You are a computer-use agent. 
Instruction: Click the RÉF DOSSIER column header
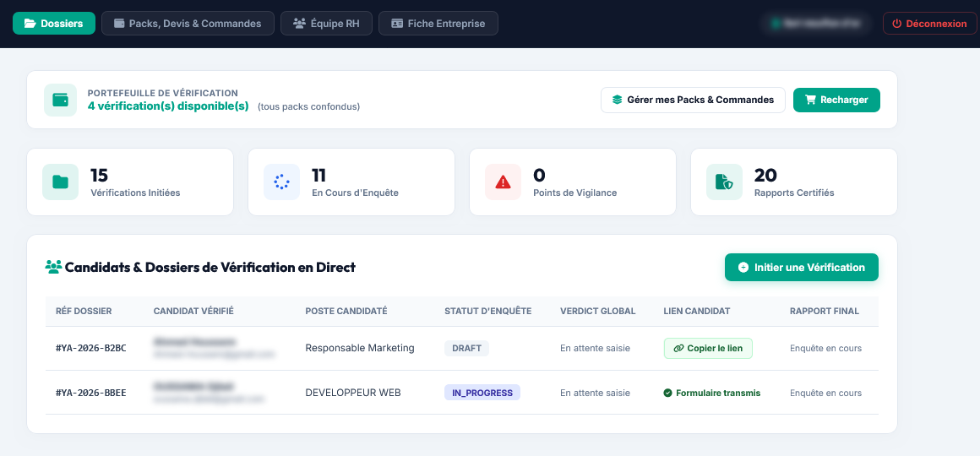tap(83, 311)
